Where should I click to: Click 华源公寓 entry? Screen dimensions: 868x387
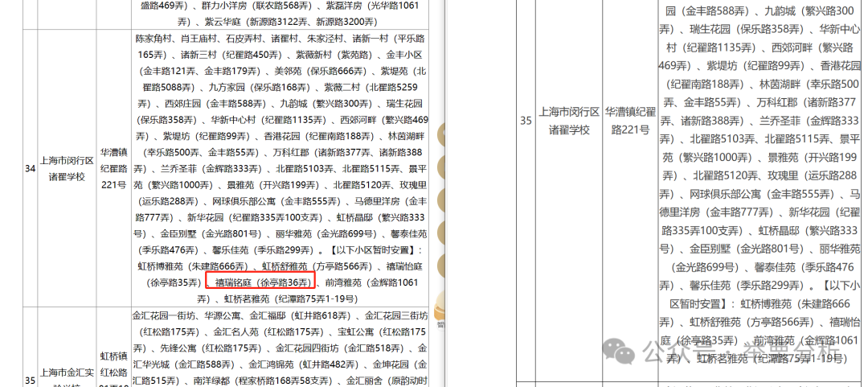pos(221,315)
